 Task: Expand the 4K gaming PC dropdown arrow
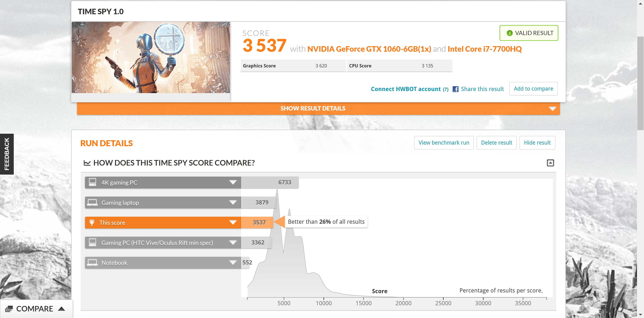(233, 182)
